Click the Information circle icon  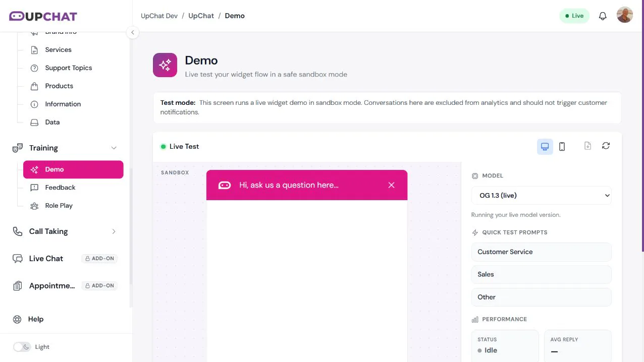point(34,104)
